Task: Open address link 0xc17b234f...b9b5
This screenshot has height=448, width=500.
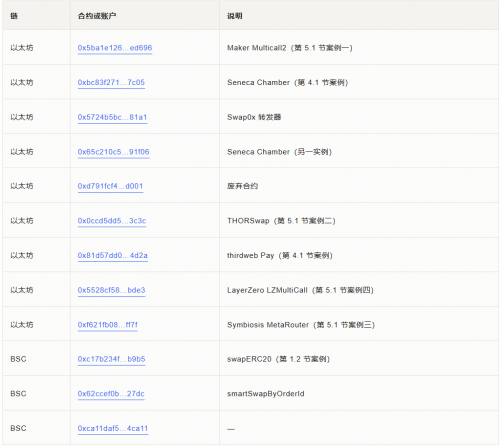Action: (111, 359)
